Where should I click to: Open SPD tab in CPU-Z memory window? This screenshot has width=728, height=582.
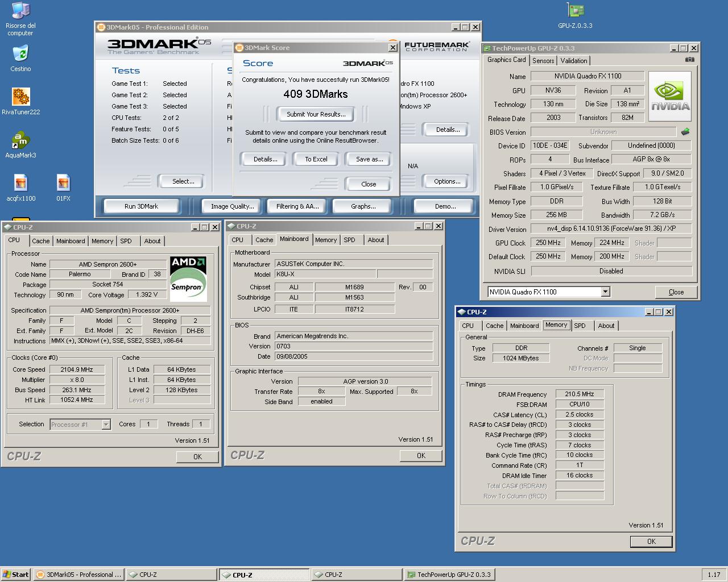(x=580, y=326)
